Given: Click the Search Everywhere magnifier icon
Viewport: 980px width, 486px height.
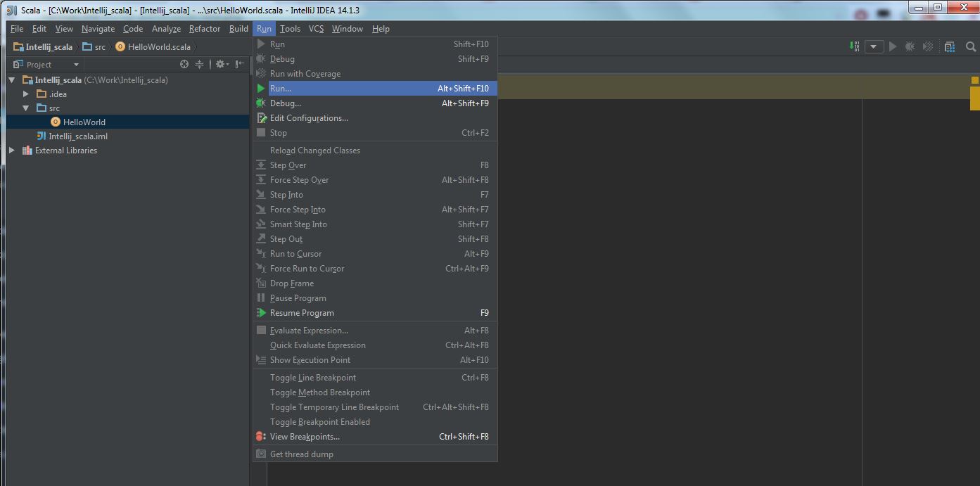Looking at the screenshot, I should click(x=971, y=46).
